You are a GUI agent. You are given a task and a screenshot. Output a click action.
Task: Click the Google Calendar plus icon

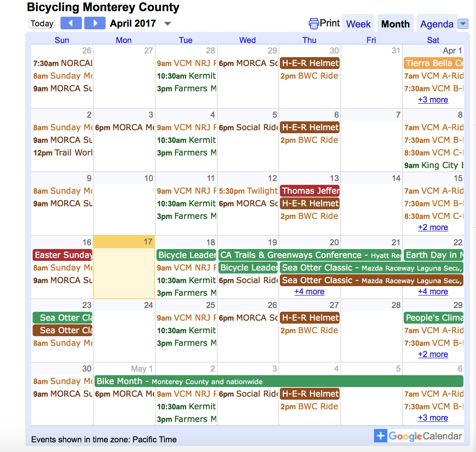click(380, 436)
